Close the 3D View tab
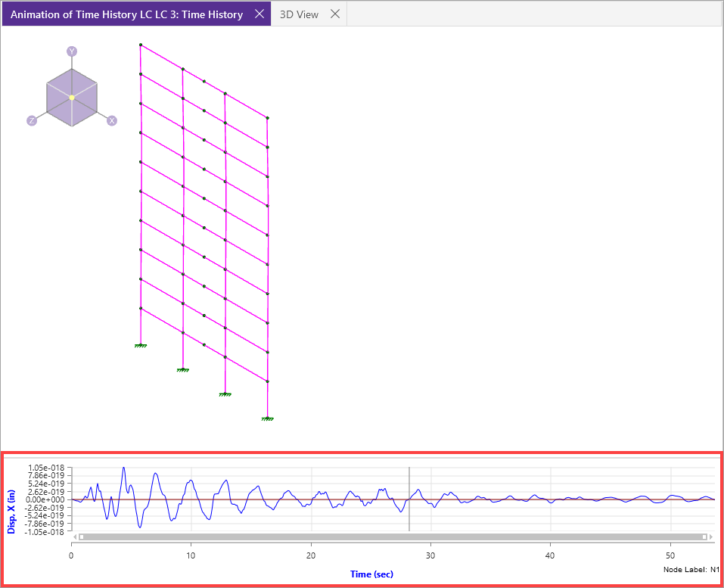 pyautogui.click(x=335, y=14)
